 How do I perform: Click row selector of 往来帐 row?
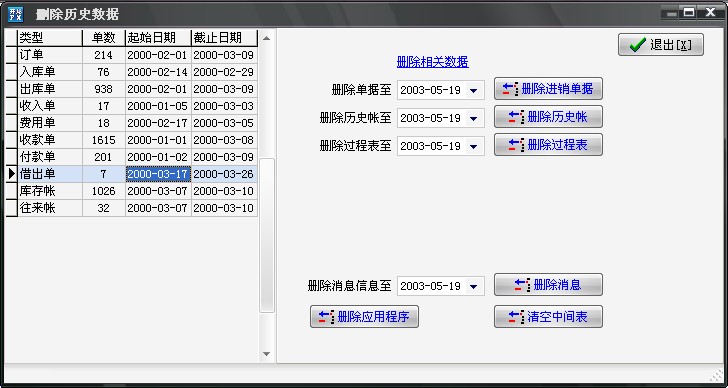pyautogui.click(x=12, y=208)
